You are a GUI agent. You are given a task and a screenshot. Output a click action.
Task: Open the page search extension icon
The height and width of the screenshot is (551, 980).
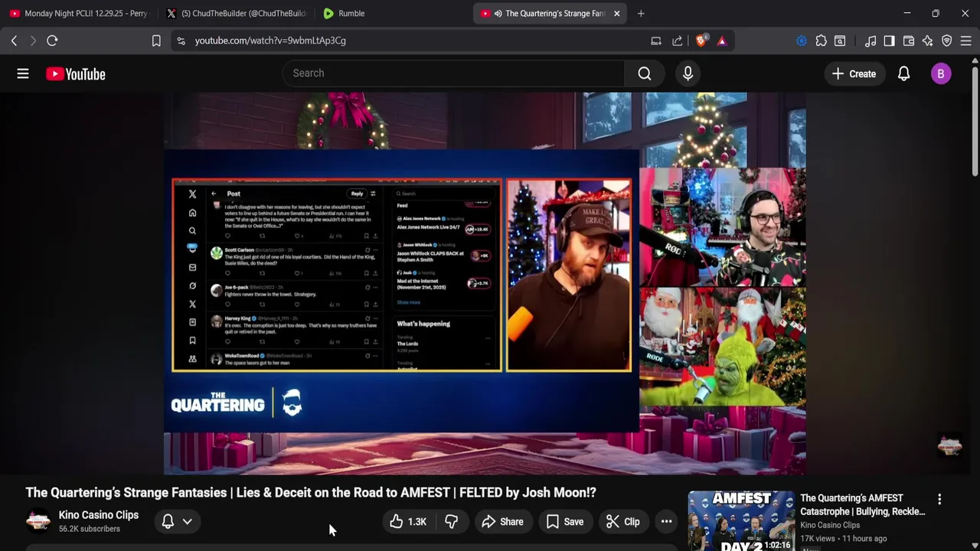click(840, 41)
